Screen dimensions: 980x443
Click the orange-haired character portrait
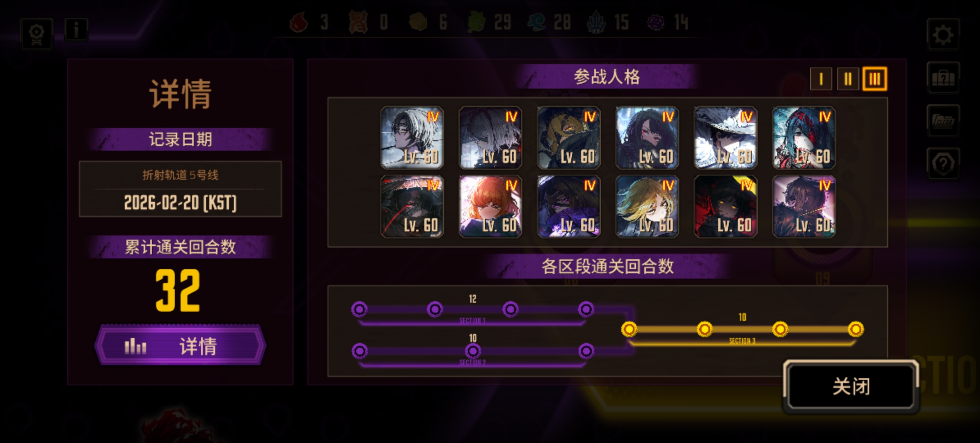click(x=490, y=206)
